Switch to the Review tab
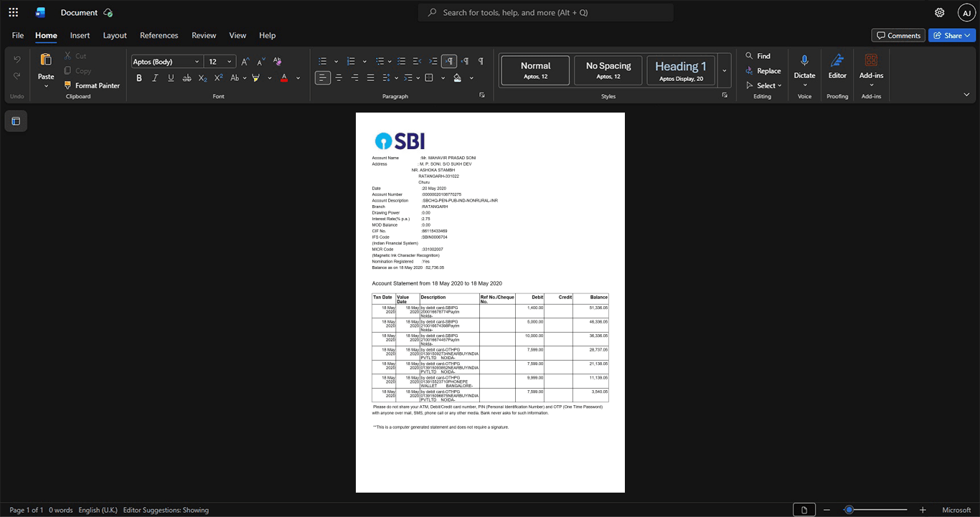The image size is (980, 517). point(204,35)
